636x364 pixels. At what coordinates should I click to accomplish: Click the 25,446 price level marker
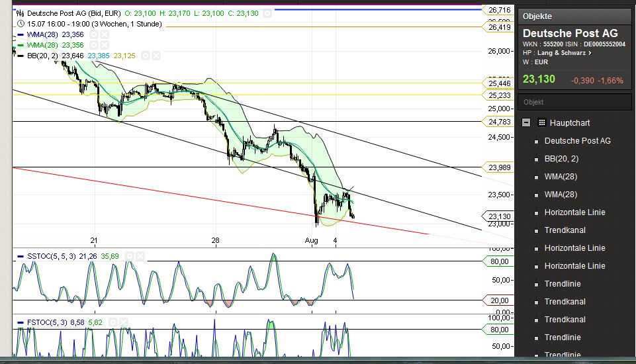[498, 83]
